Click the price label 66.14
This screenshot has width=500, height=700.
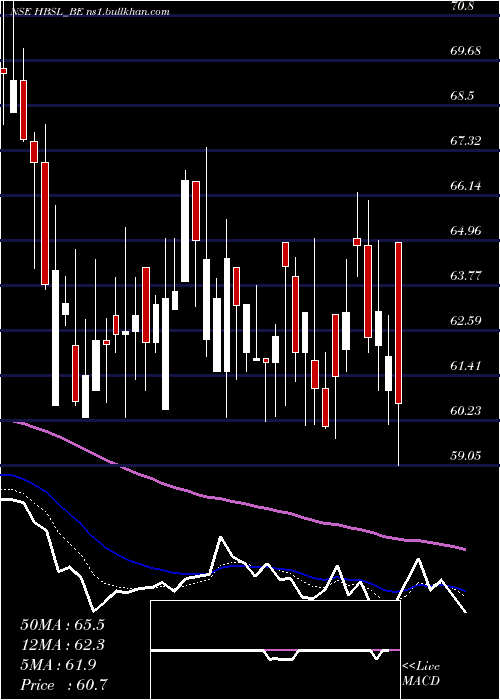[x=466, y=186]
